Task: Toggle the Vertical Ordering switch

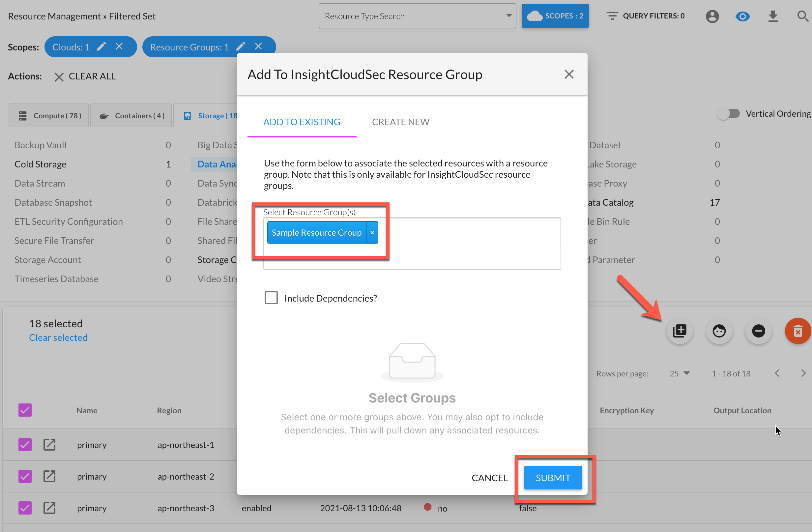Action: point(728,114)
